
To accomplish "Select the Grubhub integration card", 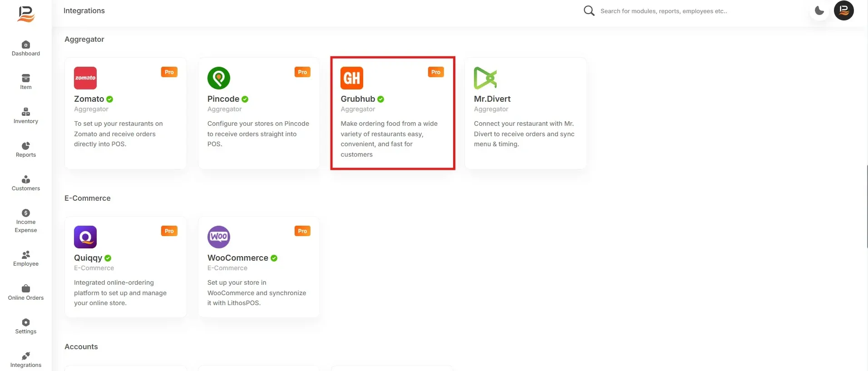I will [393, 113].
